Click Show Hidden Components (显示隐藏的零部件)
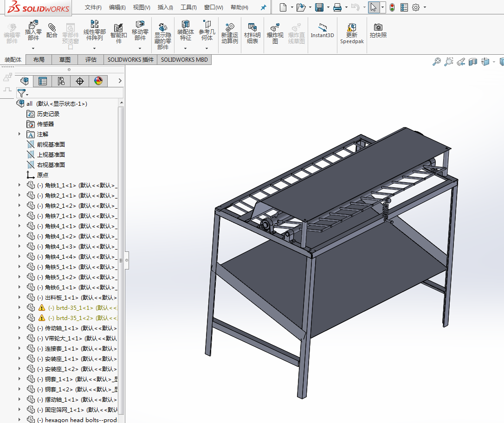Screen dimensions: 504x423 click(162, 36)
